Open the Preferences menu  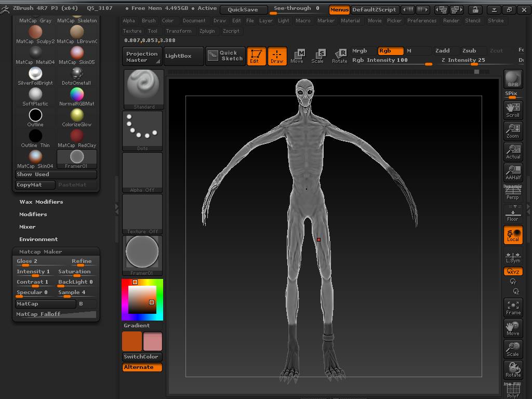(421, 21)
